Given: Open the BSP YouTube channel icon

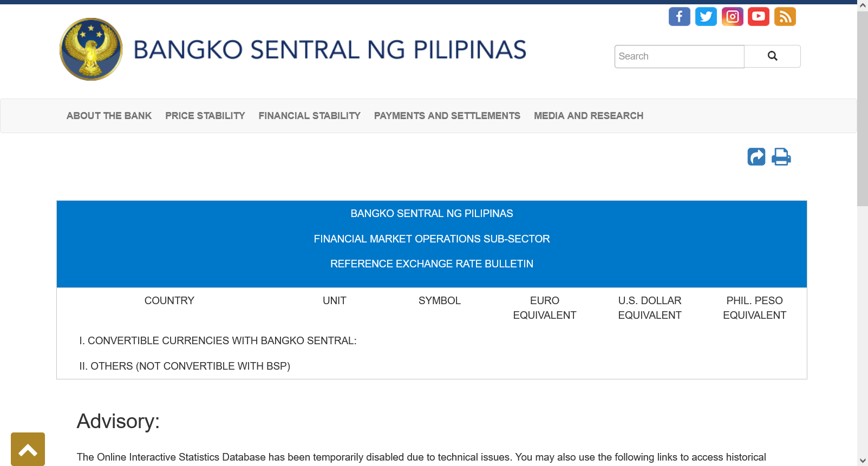Looking at the screenshot, I should pos(759,17).
